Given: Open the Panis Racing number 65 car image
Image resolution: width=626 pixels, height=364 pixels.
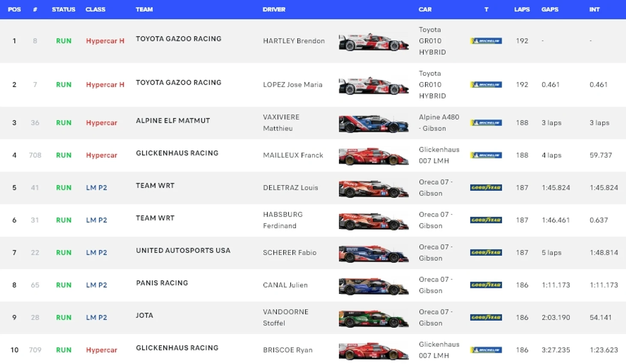Looking at the screenshot, I should pos(373,286).
